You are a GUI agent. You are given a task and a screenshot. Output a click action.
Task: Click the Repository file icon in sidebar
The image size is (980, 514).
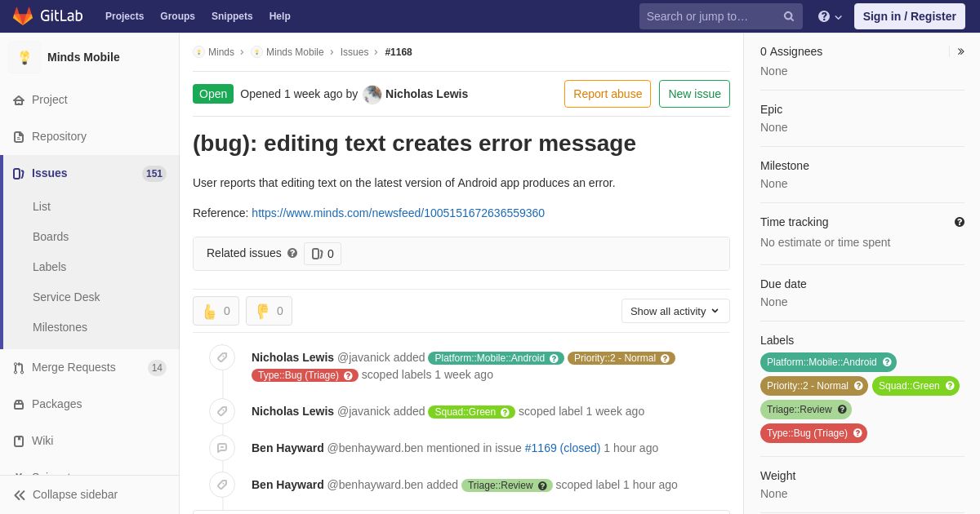[x=19, y=137]
